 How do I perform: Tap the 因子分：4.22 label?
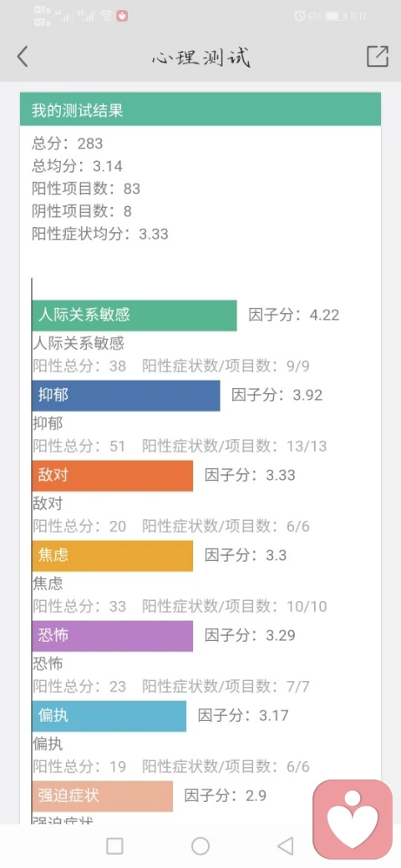tap(293, 315)
